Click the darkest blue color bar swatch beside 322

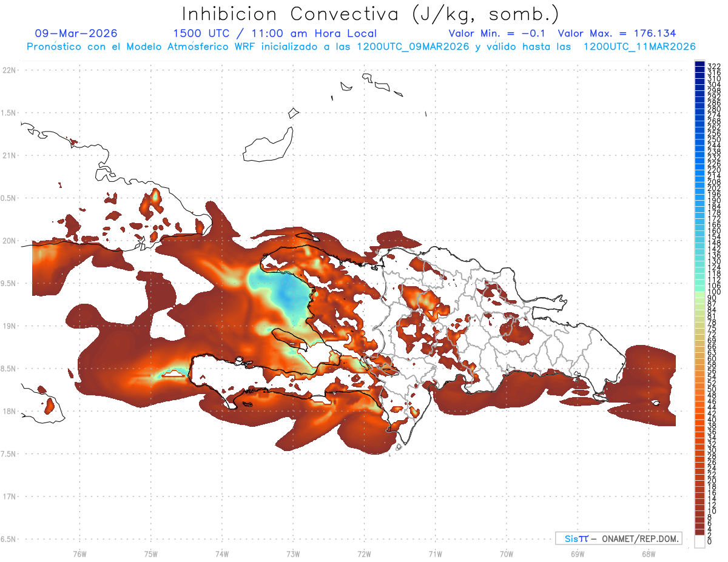coord(699,64)
